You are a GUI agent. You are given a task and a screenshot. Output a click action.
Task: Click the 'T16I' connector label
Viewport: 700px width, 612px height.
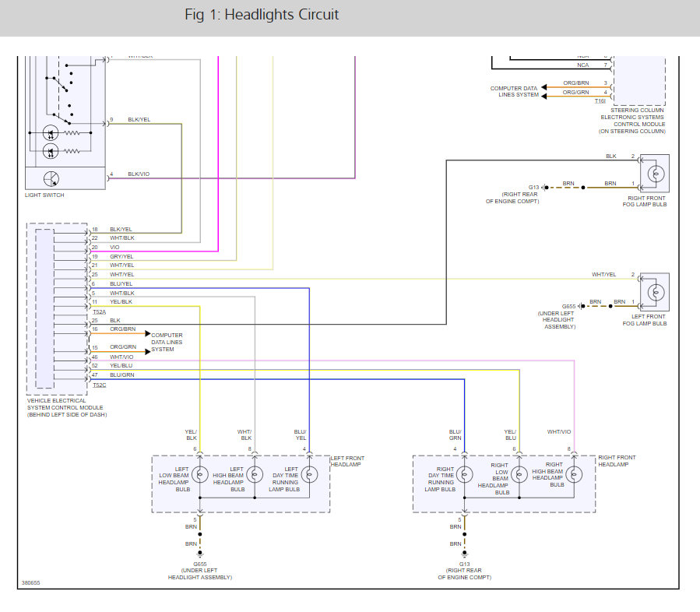(600, 101)
